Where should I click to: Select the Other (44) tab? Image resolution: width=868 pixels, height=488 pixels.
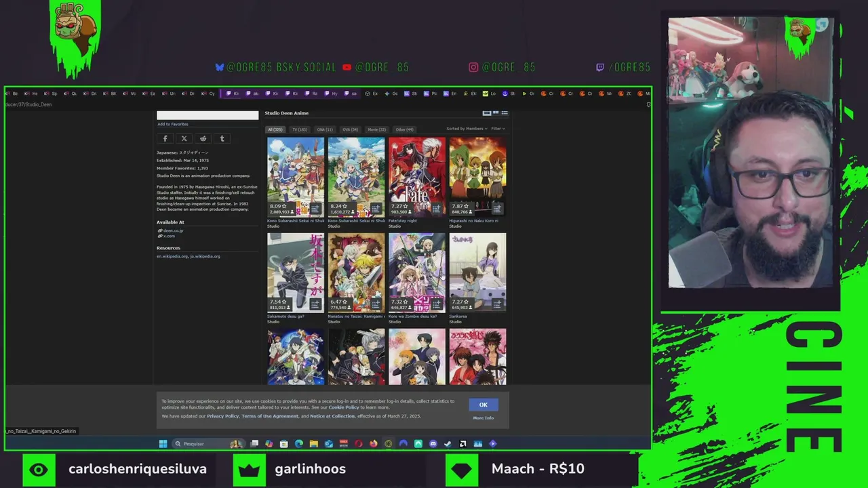pyautogui.click(x=405, y=129)
